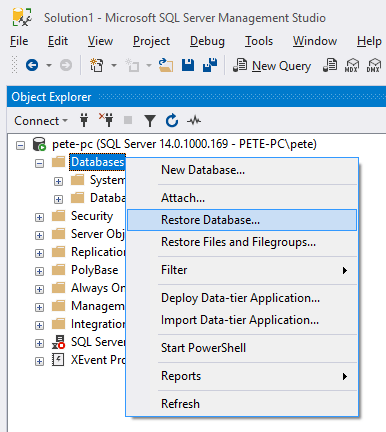The height and width of the screenshot is (432, 386).
Task: Expand the XEvent Profiler node
Action: click(x=39, y=361)
